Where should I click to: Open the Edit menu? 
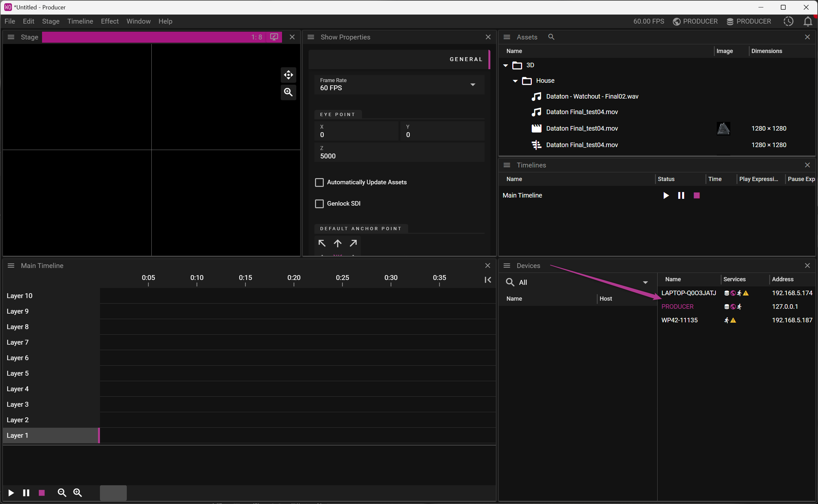pyautogui.click(x=28, y=21)
